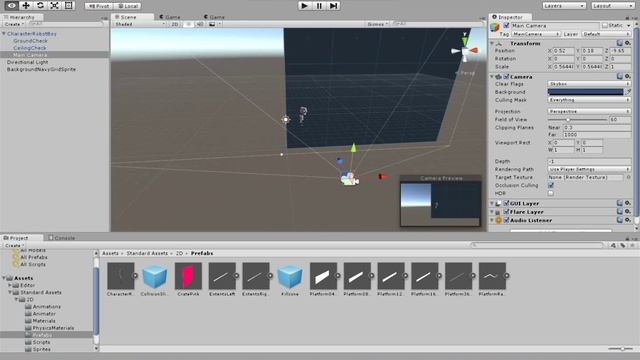The image size is (640, 360).
Task: Open the Layout dropdown
Action: (x=612, y=6)
